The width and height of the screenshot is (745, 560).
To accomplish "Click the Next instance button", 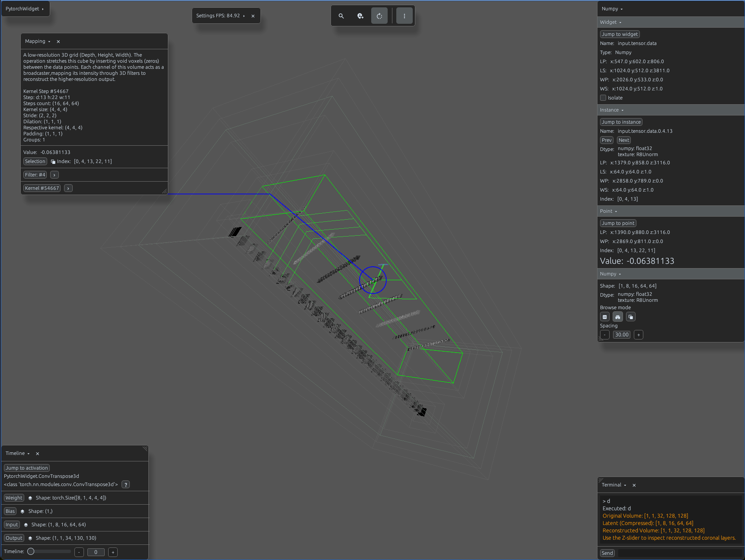I will pyautogui.click(x=624, y=140).
